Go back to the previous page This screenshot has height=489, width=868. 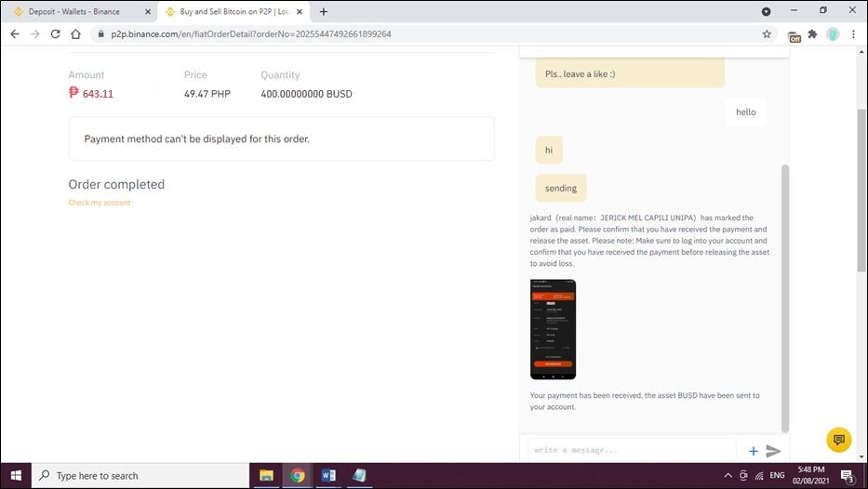[14, 33]
